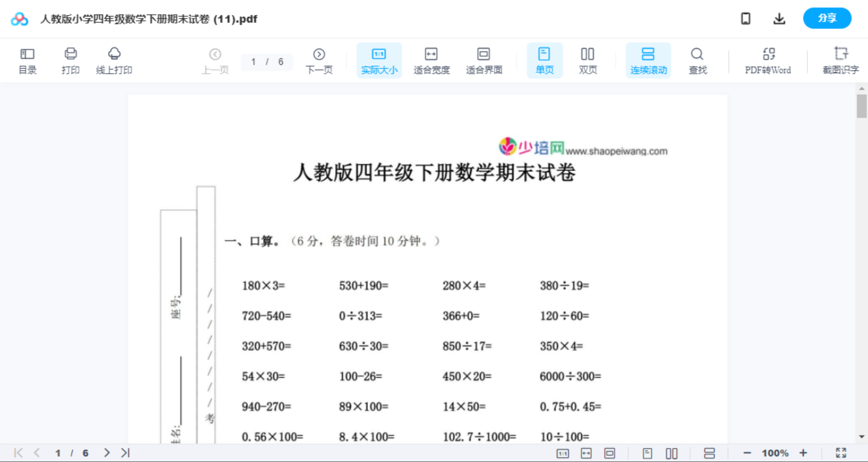Zoom in using the plus button
Viewport: 868px width, 462px height.
pyautogui.click(x=803, y=452)
